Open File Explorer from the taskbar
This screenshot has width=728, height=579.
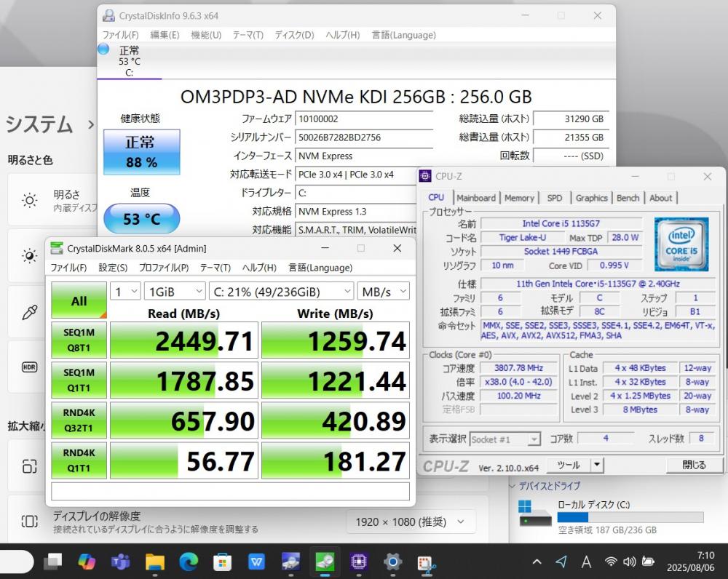click(154, 562)
